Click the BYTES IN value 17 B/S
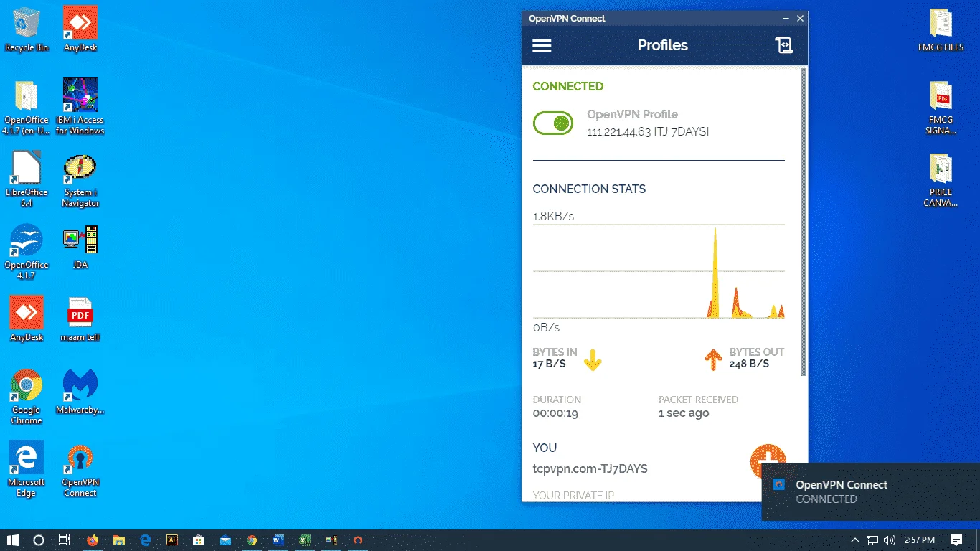980x551 pixels. point(549,364)
